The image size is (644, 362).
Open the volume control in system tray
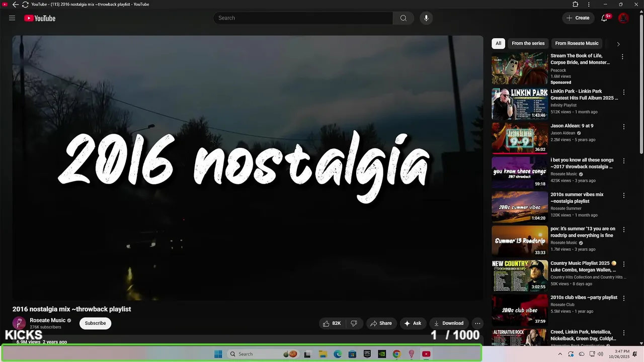pyautogui.click(x=600, y=354)
